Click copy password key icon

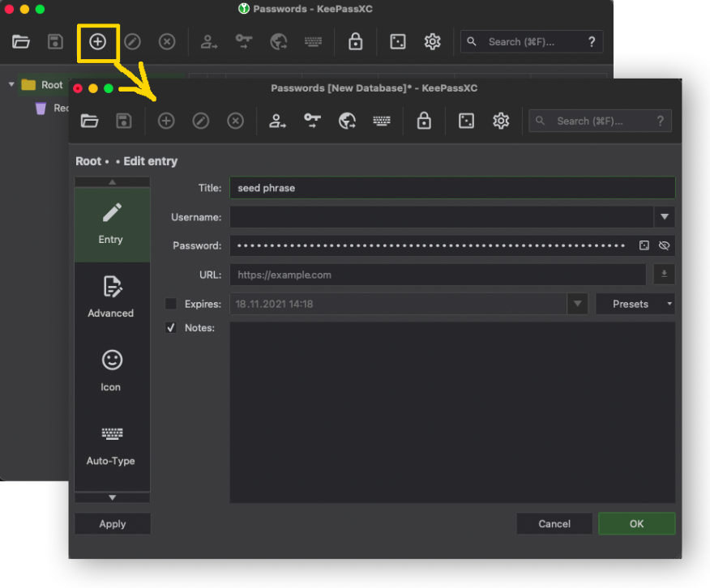pyautogui.click(x=313, y=121)
